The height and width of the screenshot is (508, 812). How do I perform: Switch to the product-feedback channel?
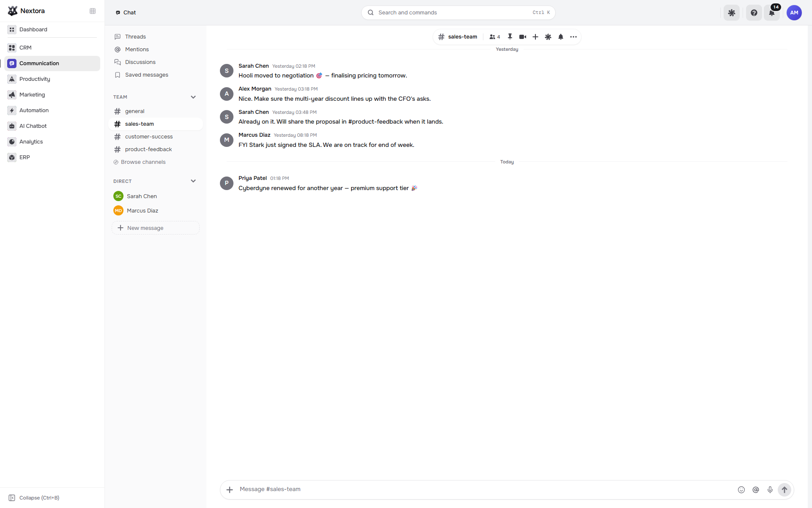156,149
